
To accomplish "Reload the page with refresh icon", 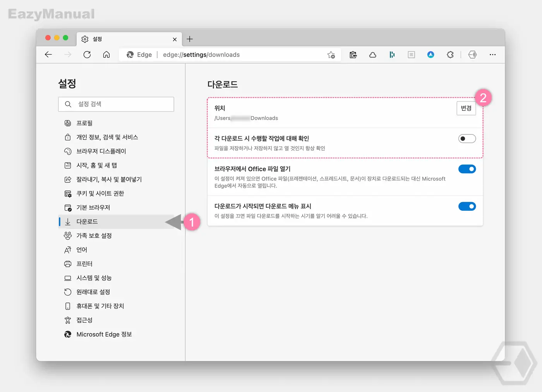I will click(87, 55).
